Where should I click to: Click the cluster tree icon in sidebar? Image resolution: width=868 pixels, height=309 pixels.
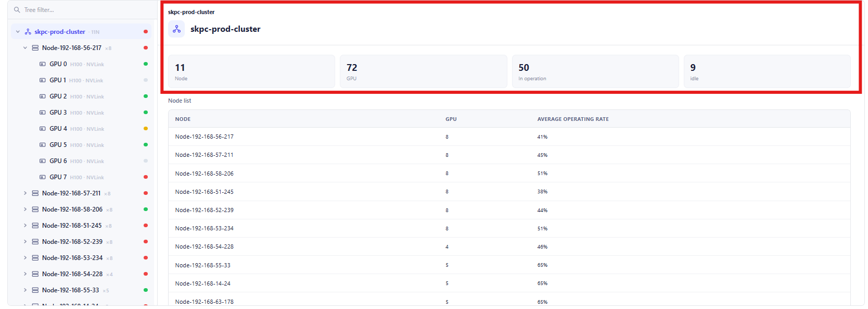28,32
